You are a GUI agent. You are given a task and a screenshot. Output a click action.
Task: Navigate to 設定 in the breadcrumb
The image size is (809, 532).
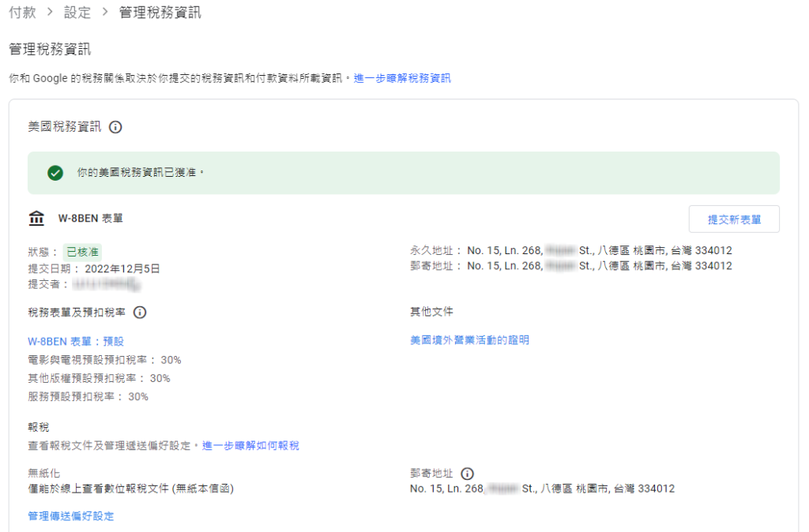click(x=77, y=13)
